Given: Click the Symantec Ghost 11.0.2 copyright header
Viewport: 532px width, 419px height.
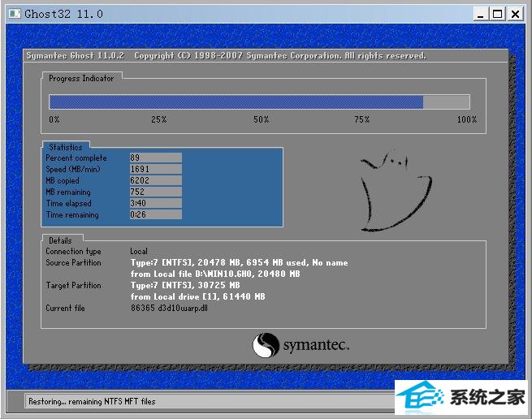Looking at the screenshot, I should (226, 56).
